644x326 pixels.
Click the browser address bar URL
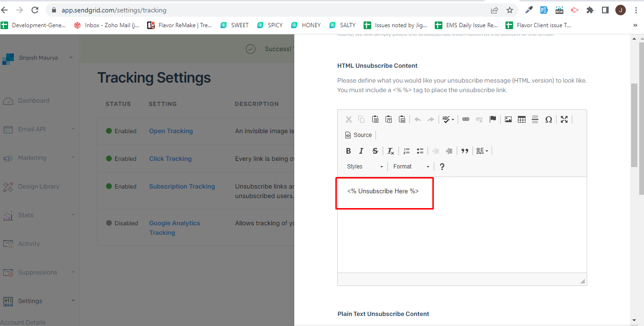click(114, 10)
